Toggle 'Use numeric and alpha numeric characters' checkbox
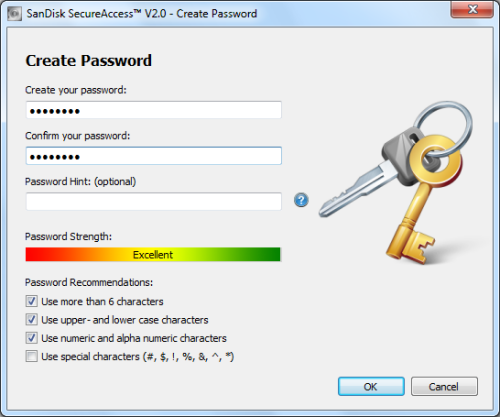This screenshot has height=417, width=500. point(32,338)
